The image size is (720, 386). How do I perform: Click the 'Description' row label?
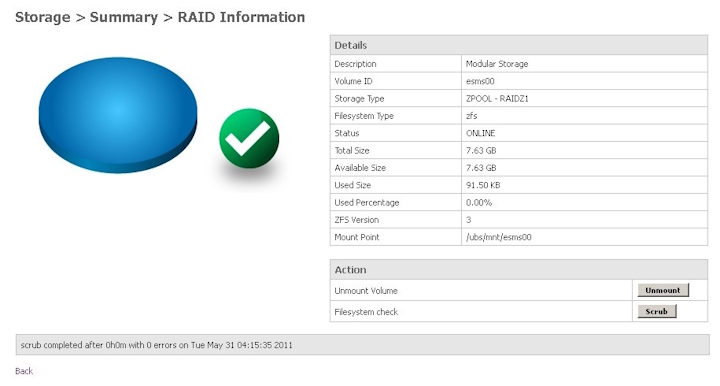355,64
